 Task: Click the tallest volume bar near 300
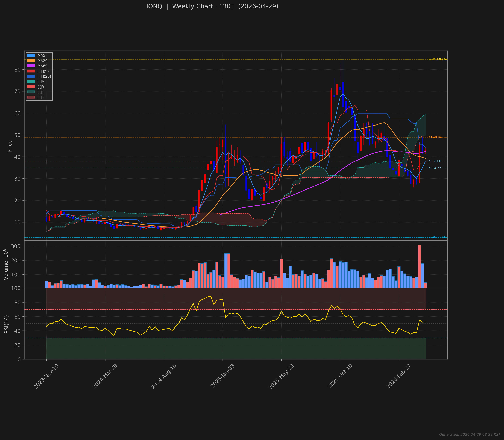pyautogui.click(x=419, y=266)
